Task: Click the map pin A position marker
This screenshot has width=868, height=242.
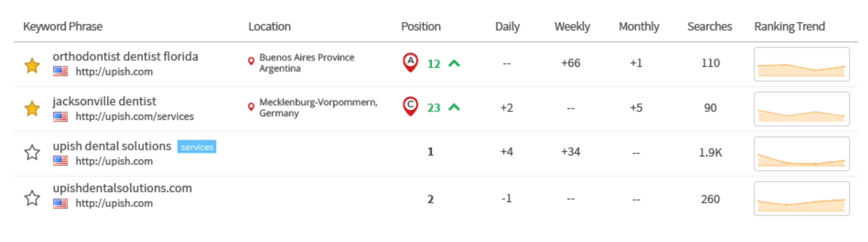Action: pyautogui.click(x=410, y=62)
